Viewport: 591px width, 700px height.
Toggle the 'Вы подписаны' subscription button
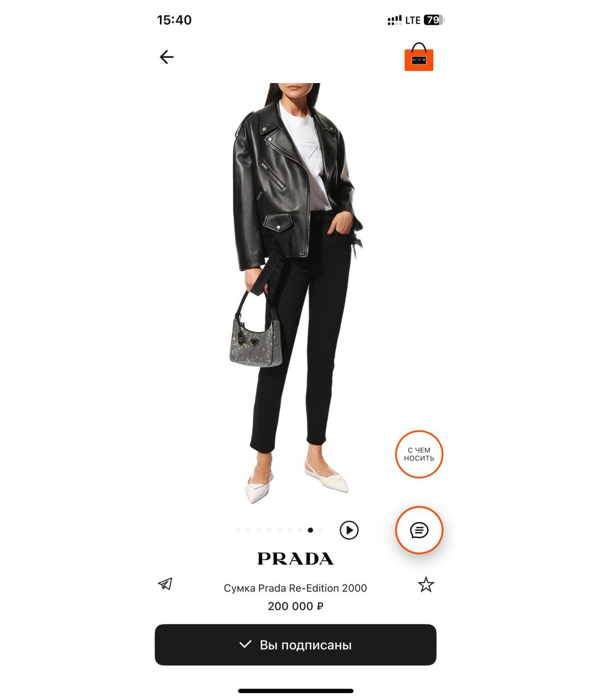(296, 645)
